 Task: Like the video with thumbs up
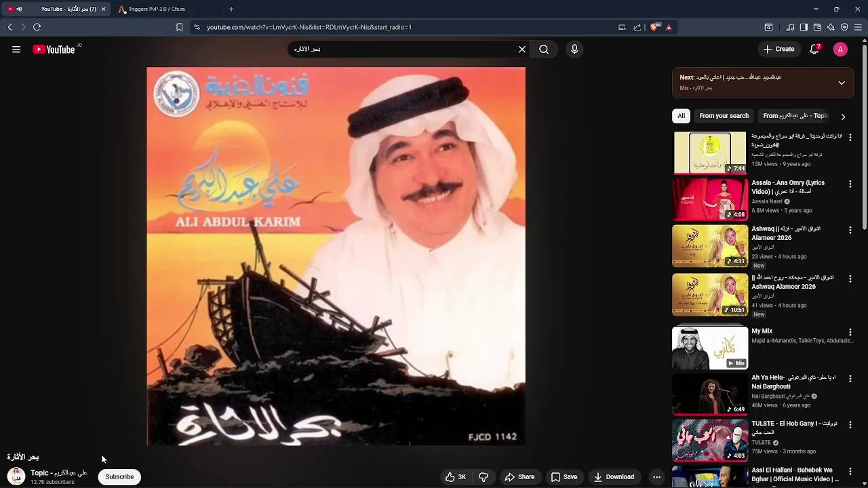[x=456, y=477]
